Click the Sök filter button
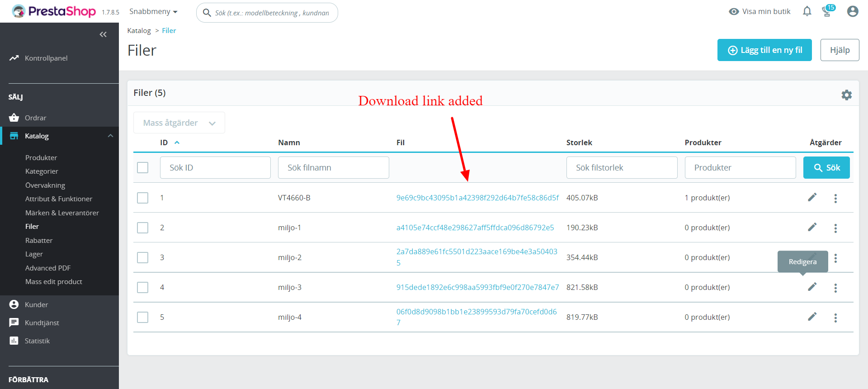Viewport: 868px width, 389px height. tap(826, 167)
